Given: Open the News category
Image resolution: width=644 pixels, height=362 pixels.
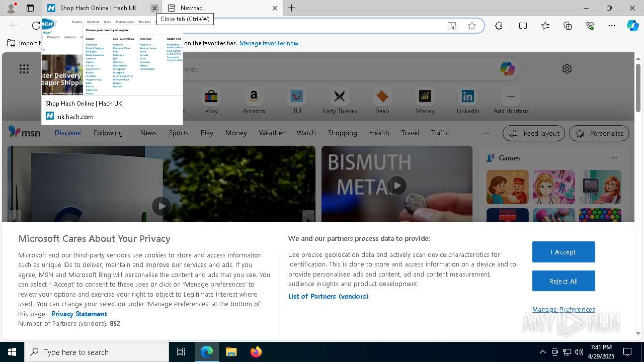Looking at the screenshot, I should (x=148, y=133).
